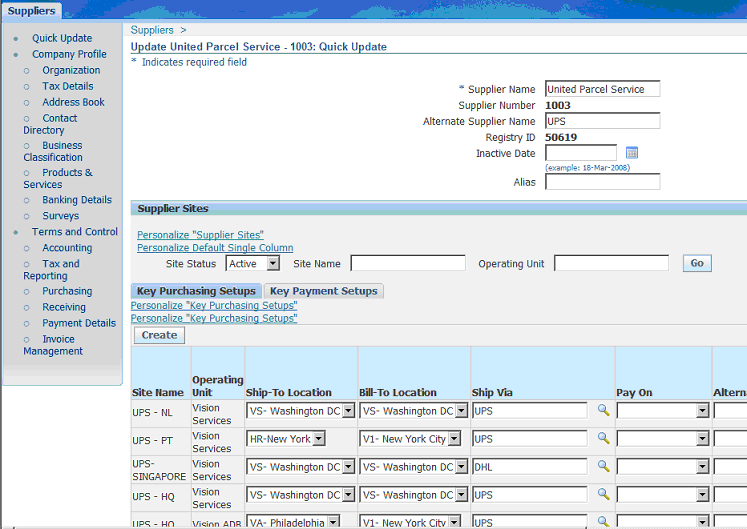This screenshot has height=529, width=747.
Task: Open Bill-To Location dropdown for UPS - PT
Action: tap(455, 439)
